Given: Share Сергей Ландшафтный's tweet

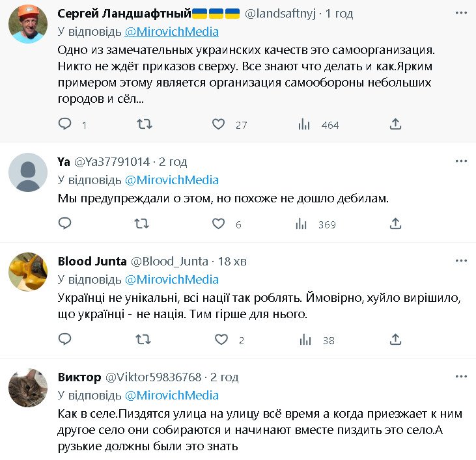Looking at the screenshot, I should pyautogui.click(x=395, y=124).
